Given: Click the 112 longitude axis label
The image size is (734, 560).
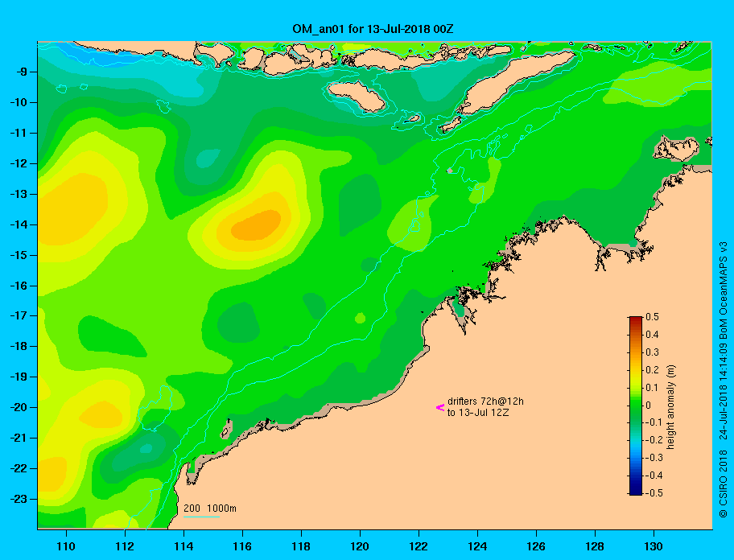Looking at the screenshot, I should point(125,546).
